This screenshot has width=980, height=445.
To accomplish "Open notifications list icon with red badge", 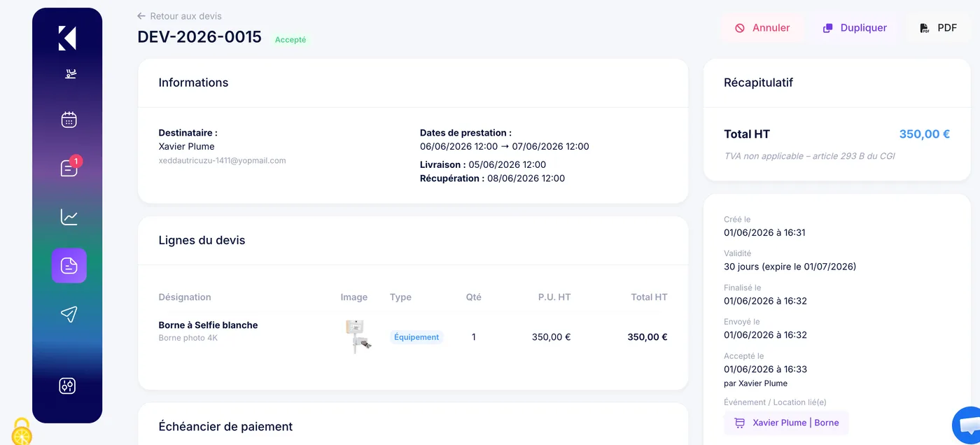I will 69,168.
